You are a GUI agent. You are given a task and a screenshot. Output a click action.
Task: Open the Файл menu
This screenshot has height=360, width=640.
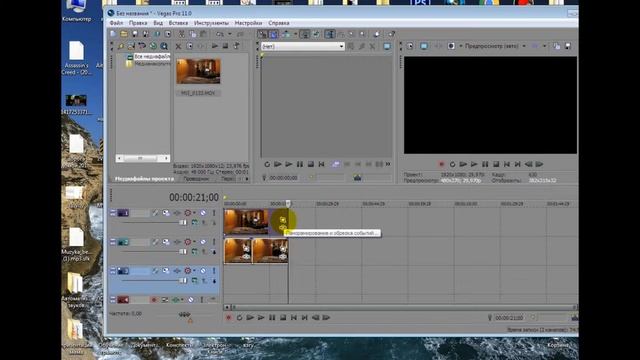(x=116, y=23)
